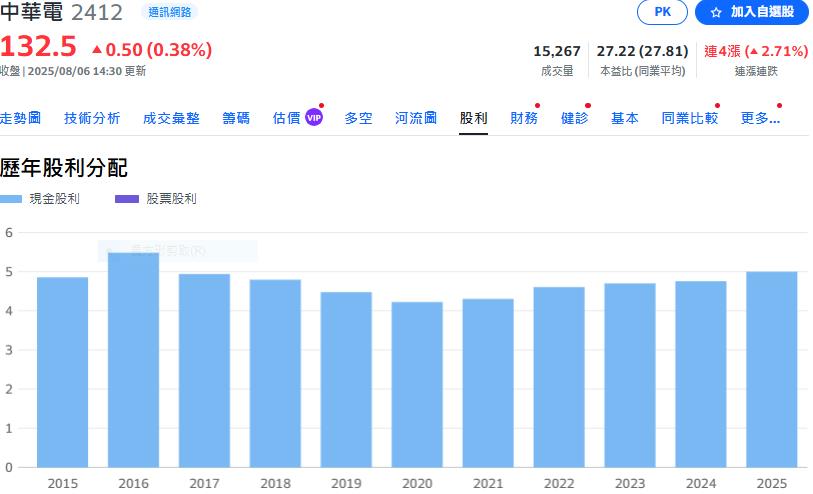This screenshot has width=813, height=494.
Task: Select the 2025 dividend bar
Action: (x=772, y=370)
